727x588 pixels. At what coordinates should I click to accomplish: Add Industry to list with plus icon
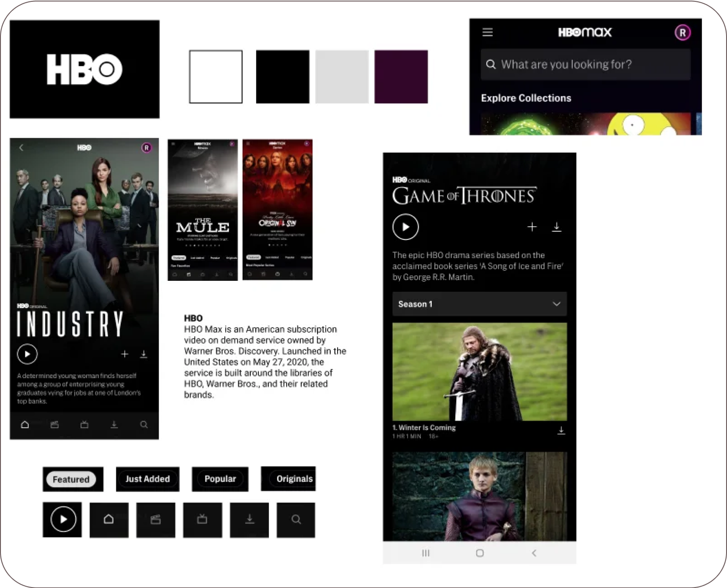(x=124, y=354)
